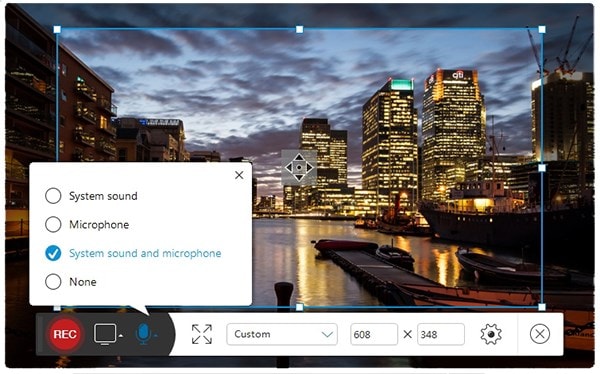The image size is (600, 374).
Task: Click the blue microphone audio icon
Action: (x=143, y=334)
